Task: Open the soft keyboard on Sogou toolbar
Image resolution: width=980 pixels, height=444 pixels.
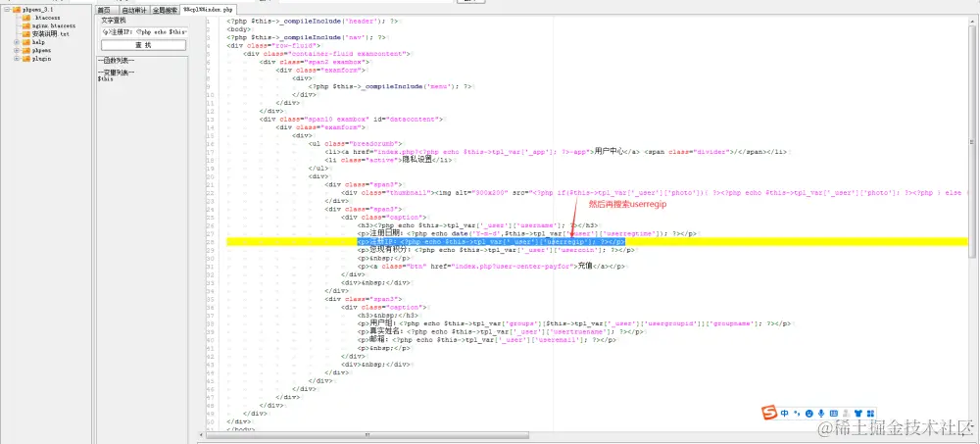Action: coord(833,414)
